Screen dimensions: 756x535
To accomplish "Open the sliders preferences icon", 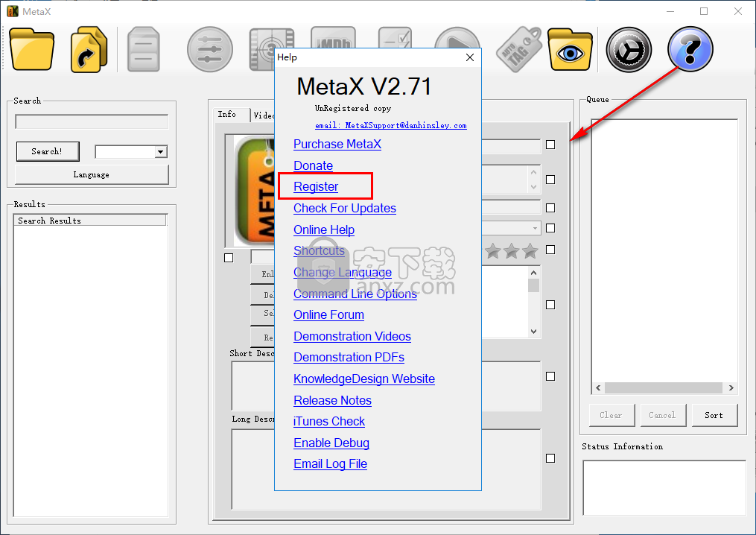I will point(210,49).
